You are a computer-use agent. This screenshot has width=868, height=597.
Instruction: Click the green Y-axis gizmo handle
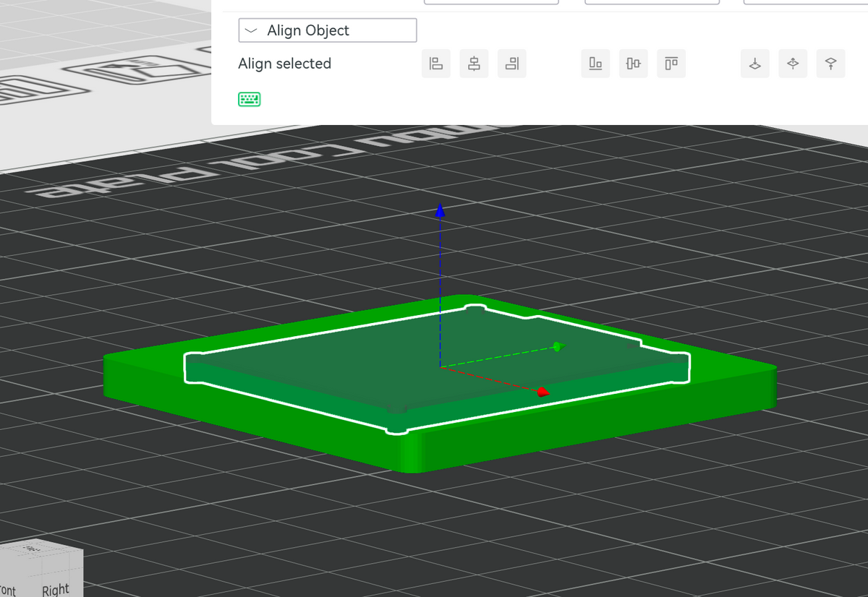(x=558, y=346)
